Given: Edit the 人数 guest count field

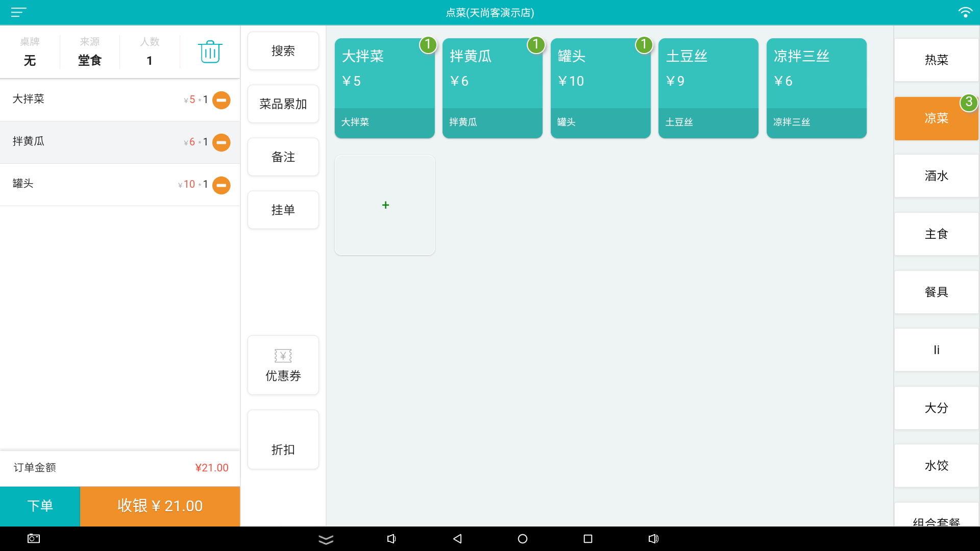Looking at the screenshot, I should [150, 52].
